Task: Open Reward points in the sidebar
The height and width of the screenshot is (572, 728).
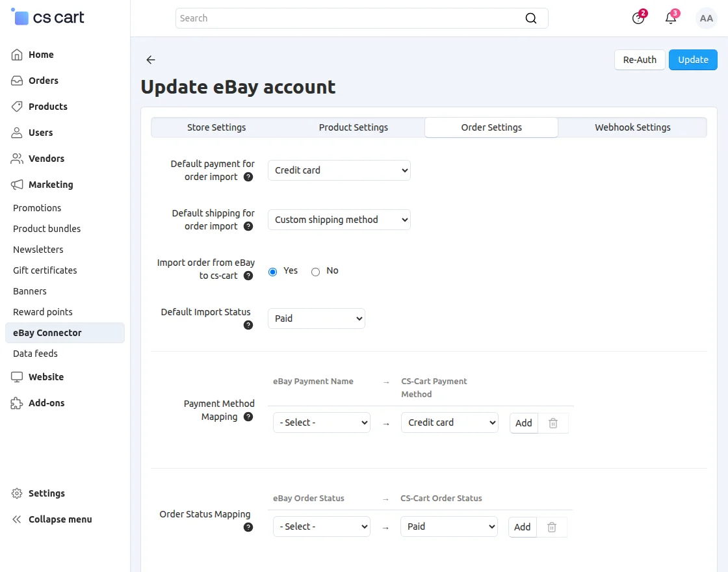Action: pos(43,312)
